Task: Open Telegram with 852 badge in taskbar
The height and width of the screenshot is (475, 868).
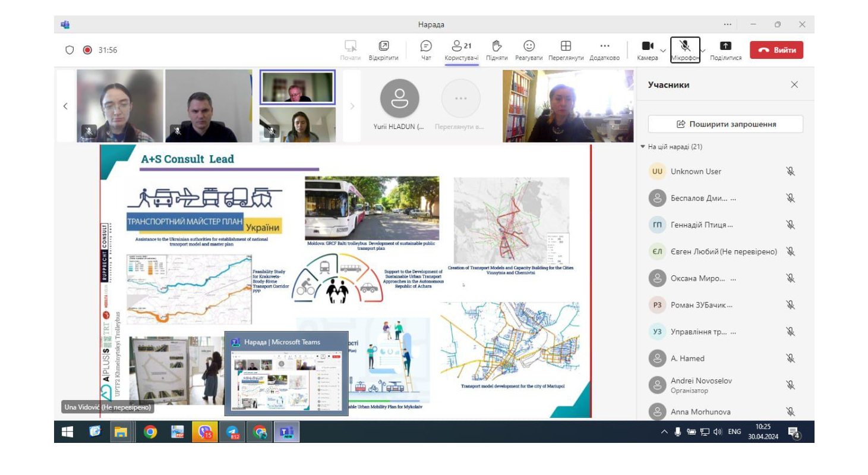Action: click(232, 432)
